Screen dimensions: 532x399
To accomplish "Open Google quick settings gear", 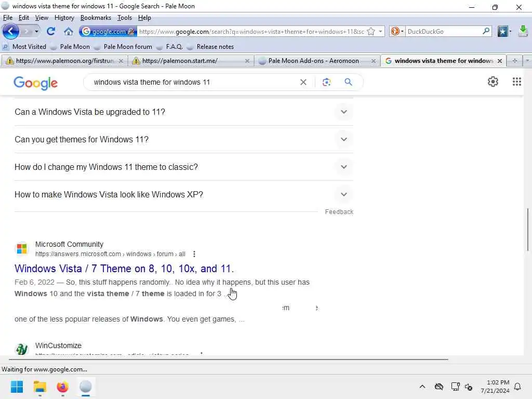I will click(493, 82).
